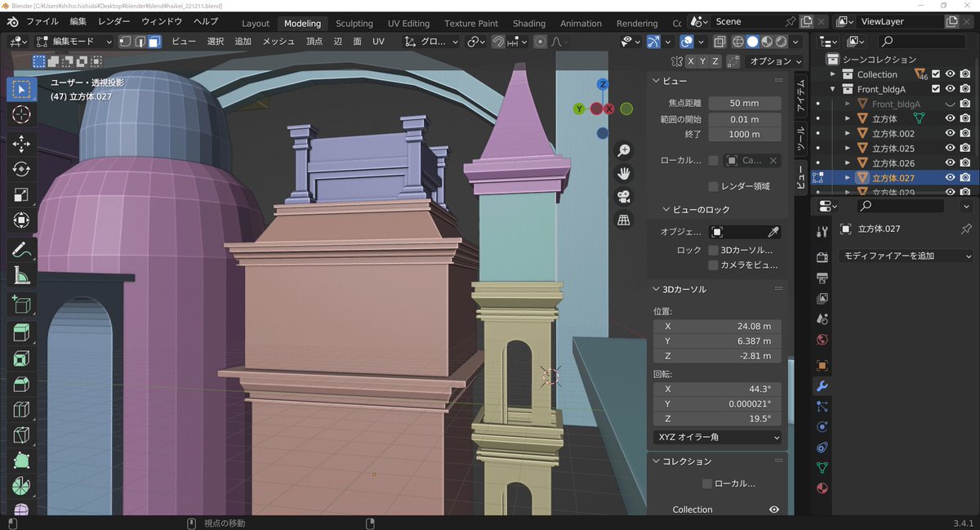Select the Add Cube tool
This screenshot has height=530, width=980.
(21, 305)
